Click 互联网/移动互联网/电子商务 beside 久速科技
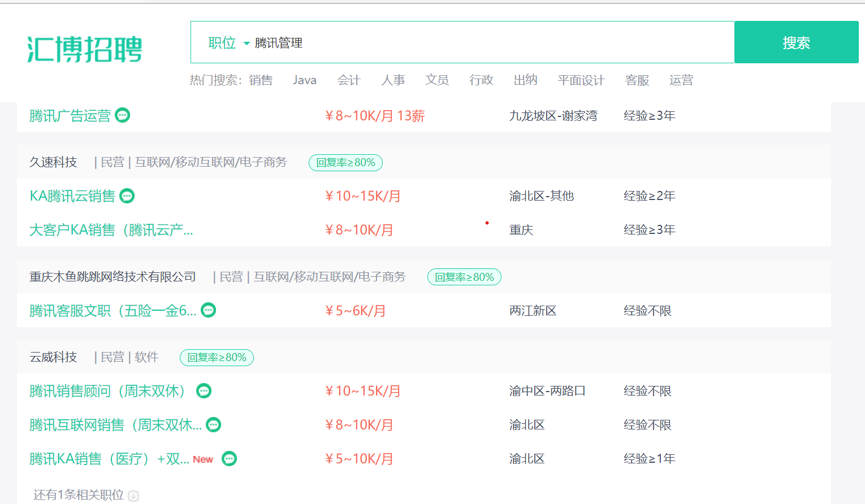This screenshot has width=865, height=504. (211, 162)
